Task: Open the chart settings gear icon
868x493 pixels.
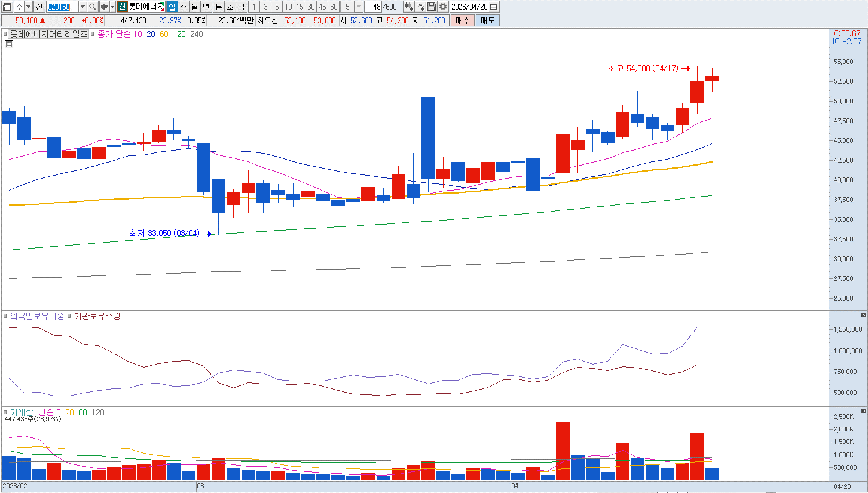Action: coord(442,7)
